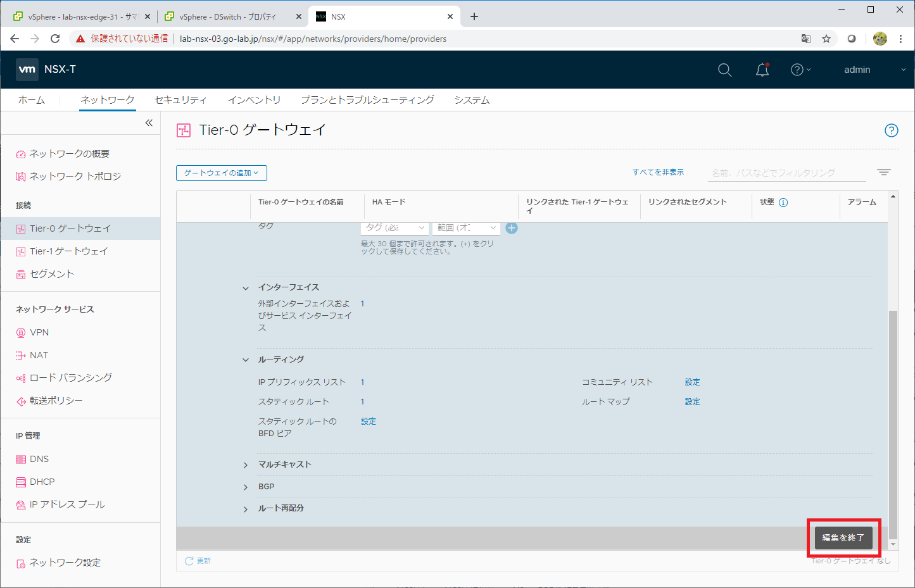The height and width of the screenshot is (588, 915).
Task: Expand the マルチキャスト section
Action: click(x=246, y=465)
